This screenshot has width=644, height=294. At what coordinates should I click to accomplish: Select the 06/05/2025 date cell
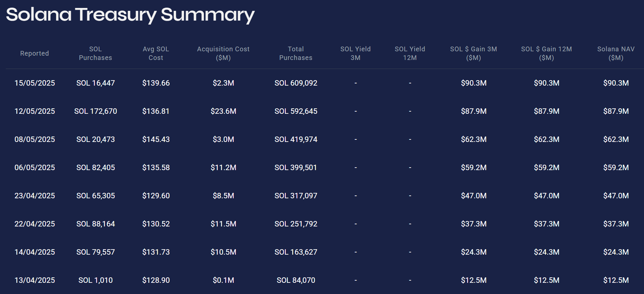[x=35, y=168]
